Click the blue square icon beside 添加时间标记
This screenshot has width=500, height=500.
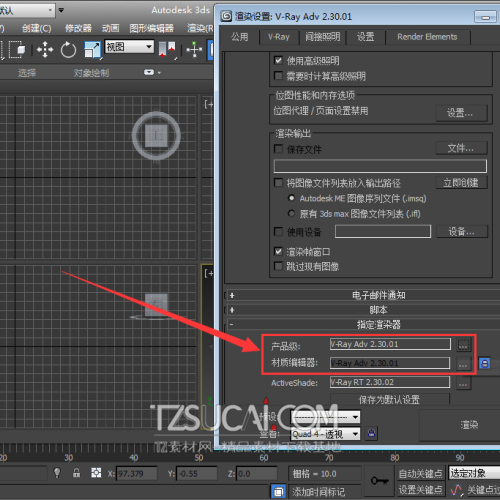click(x=279, y=491)
